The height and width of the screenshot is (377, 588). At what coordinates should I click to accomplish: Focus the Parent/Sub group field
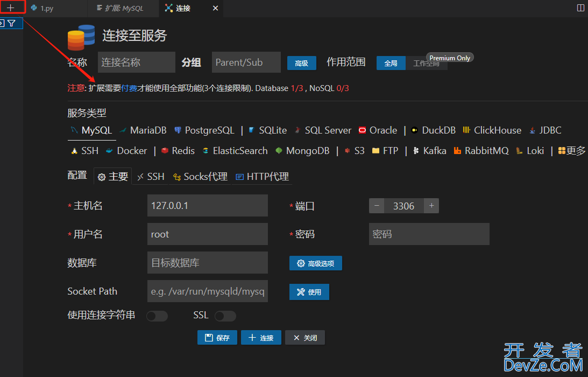click(246, 62)
